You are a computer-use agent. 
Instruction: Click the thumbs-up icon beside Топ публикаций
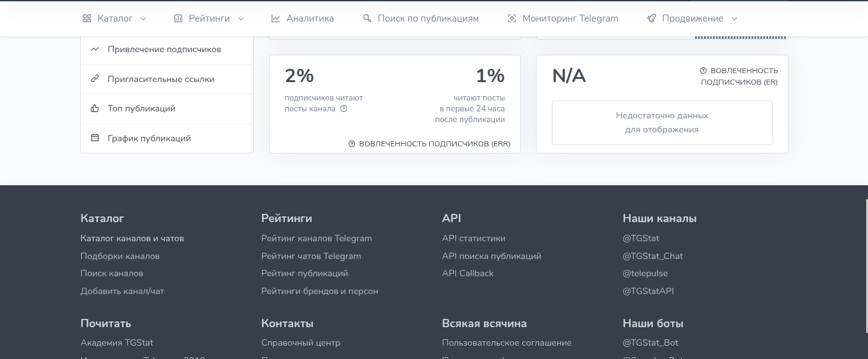coord(95,108)
